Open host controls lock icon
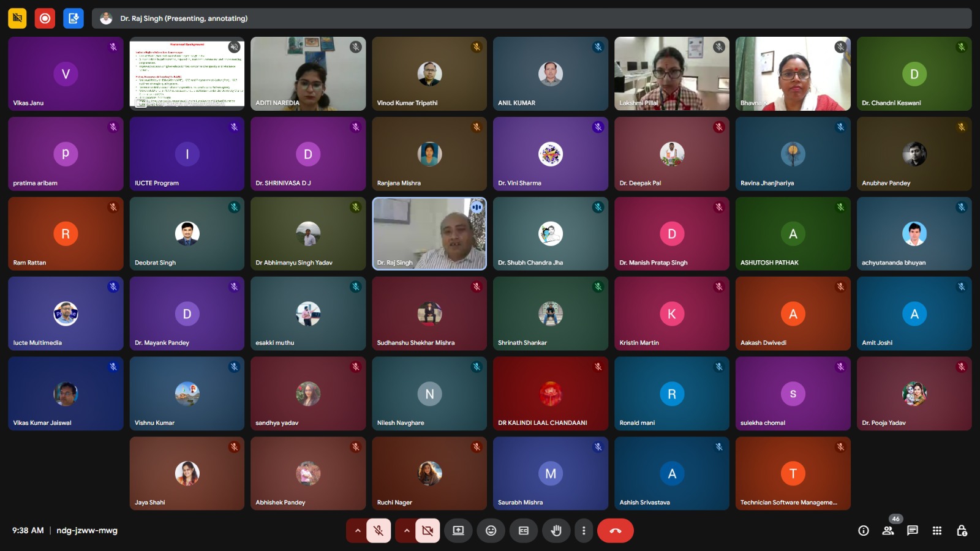The image size is (980, 551). pos(962,531)
